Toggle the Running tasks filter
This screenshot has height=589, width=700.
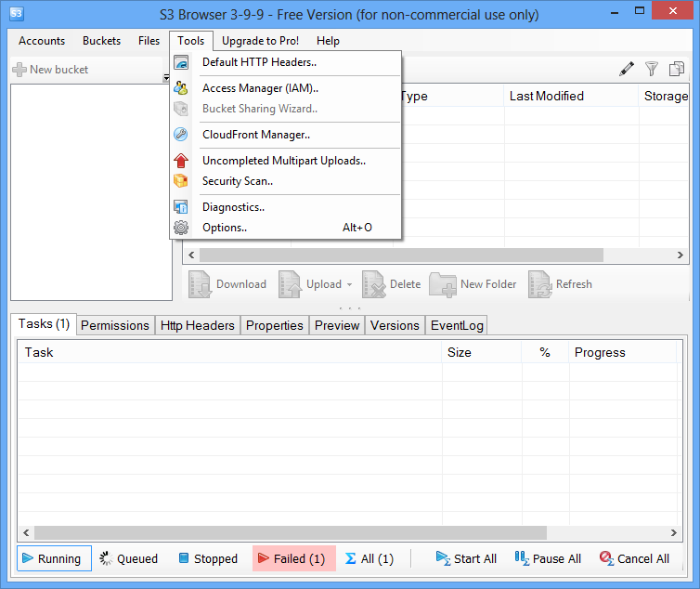point(54,558)
